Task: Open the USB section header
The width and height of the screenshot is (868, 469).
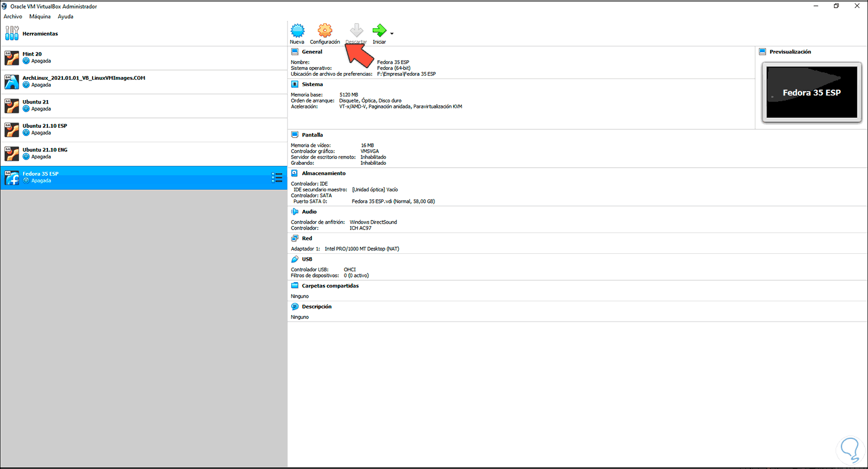Action: pyautogui.click(x=307, y=259)
